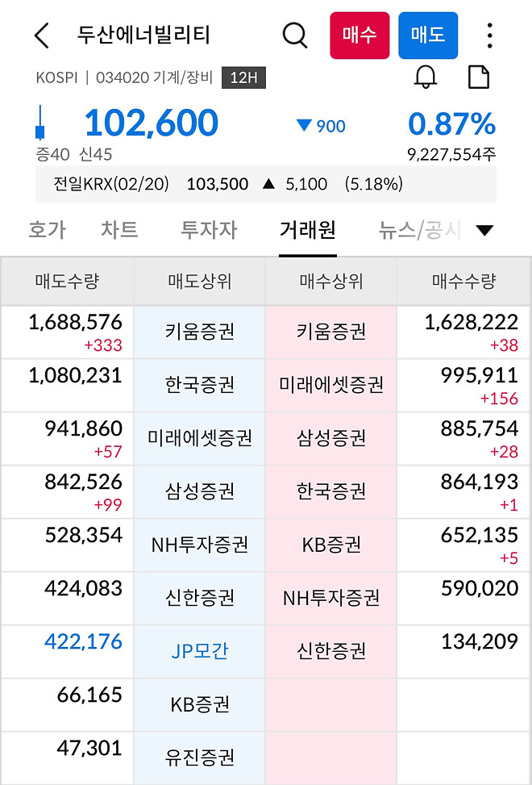Select KB증권 in the sell-side column
Viewport: 532px width, 785px height.
[200, 704]
